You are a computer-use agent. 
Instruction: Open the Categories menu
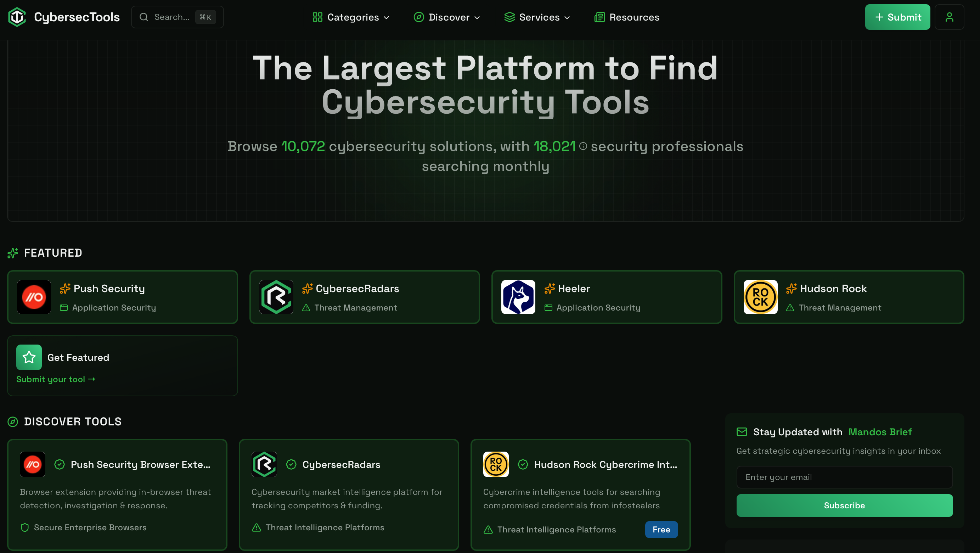point(351,17)
